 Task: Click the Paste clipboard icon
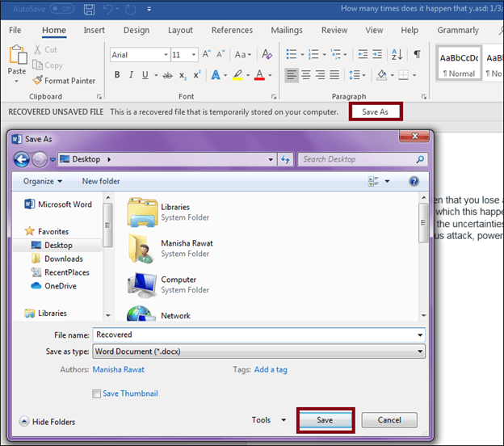pyautogui.click(x=18, y=54)
